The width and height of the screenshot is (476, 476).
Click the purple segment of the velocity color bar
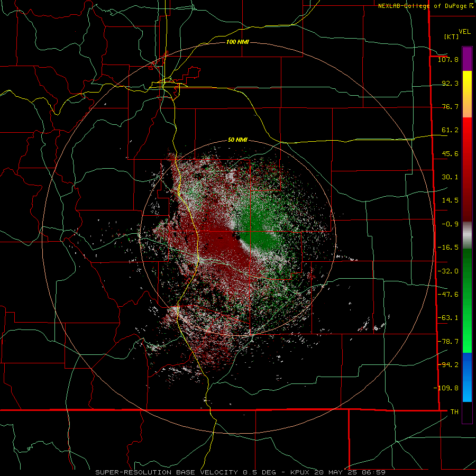(467, 59)
